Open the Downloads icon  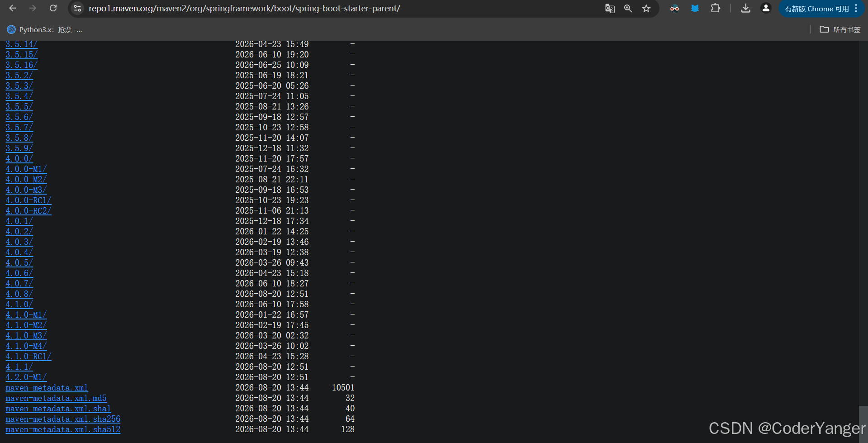pos(746,8)
